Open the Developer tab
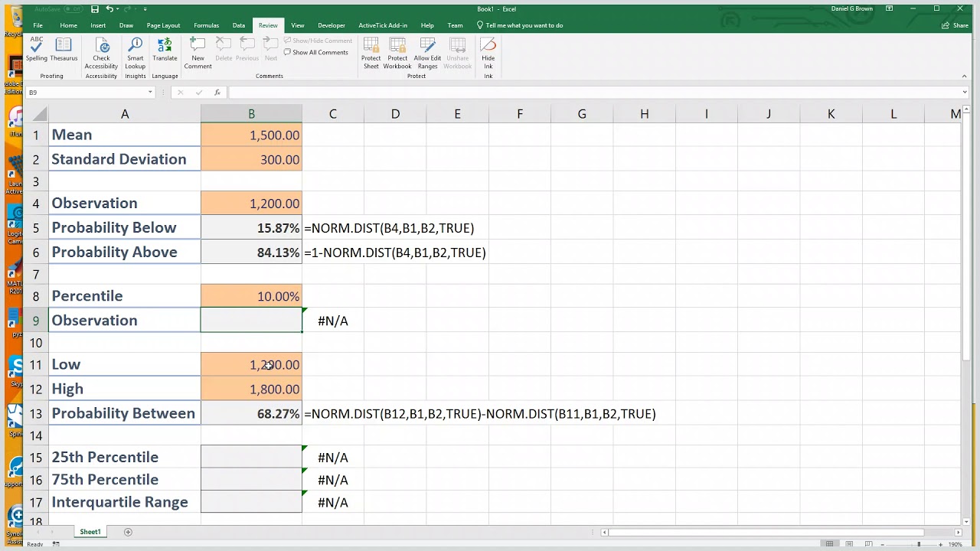Viewport: 980px width, 551px height. pos(332,25)
